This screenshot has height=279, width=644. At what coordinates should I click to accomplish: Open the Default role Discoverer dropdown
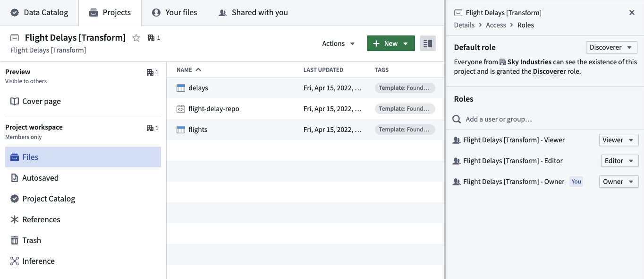[x=611, y=47]
